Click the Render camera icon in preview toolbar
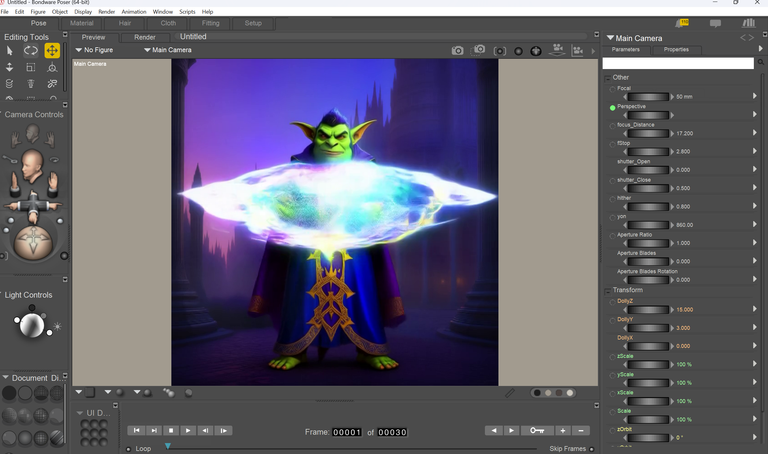Screen dimensions: 768x454 457,50
